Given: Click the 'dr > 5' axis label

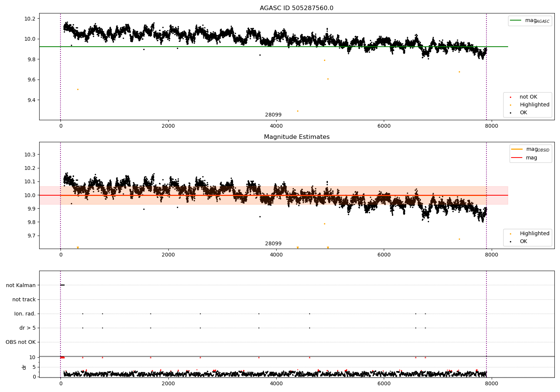Looking at the screenshot, I should [x=28, y=328].
